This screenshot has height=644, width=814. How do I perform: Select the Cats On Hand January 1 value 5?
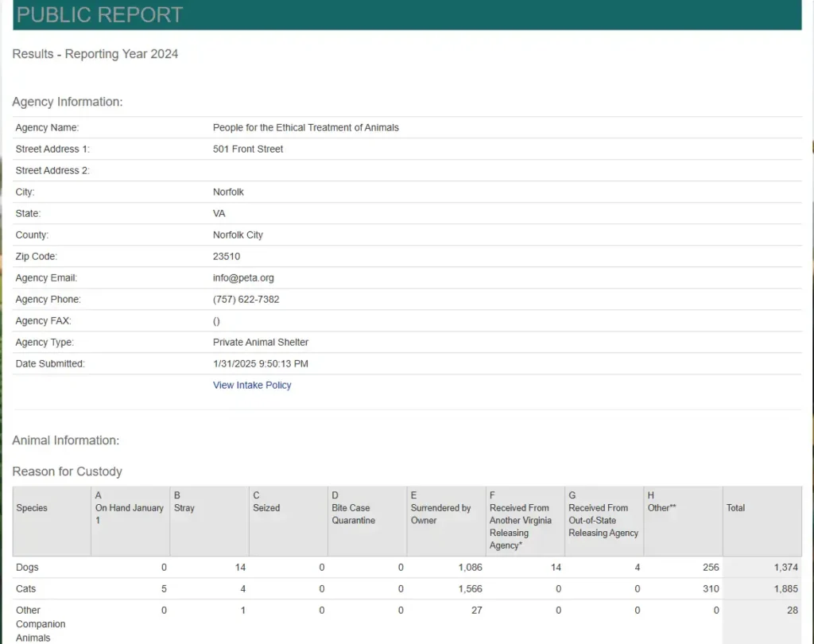coord(164,589)
